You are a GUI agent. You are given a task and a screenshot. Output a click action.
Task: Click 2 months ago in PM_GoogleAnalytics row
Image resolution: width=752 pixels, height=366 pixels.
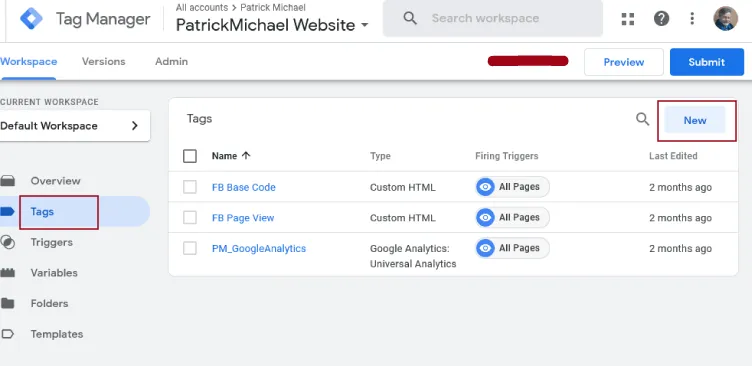click(680, 248)
